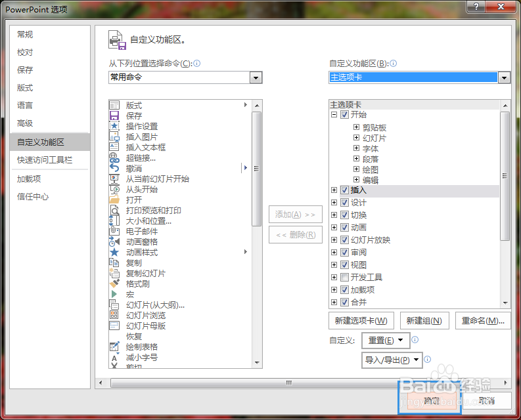Click the 撤消 undo arrow icon
521x420 pixels.
tap(114, 169)
